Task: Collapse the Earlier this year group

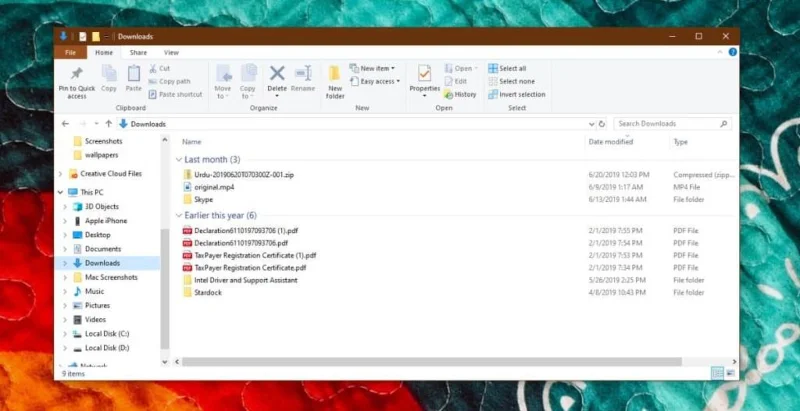Action: [x=179, y=216]
